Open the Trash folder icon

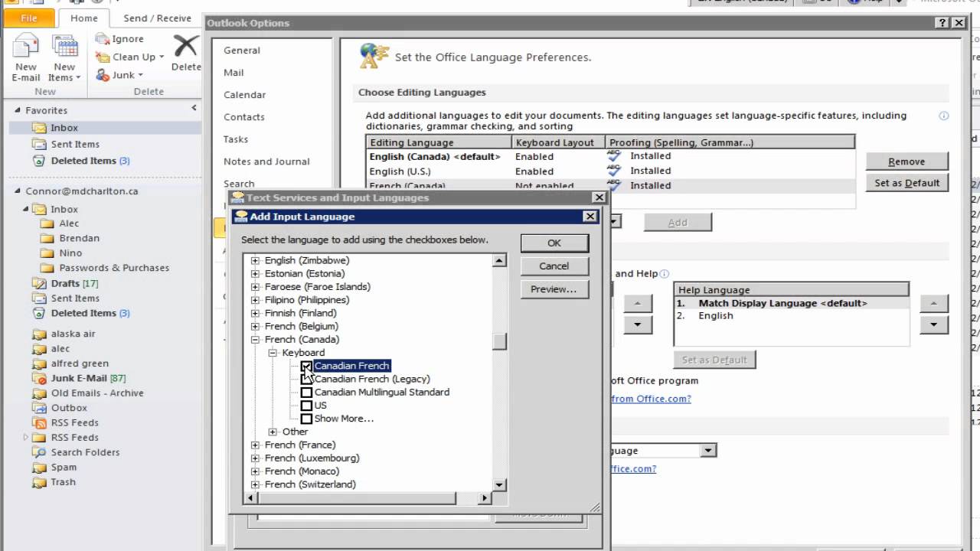click(39, 482)
